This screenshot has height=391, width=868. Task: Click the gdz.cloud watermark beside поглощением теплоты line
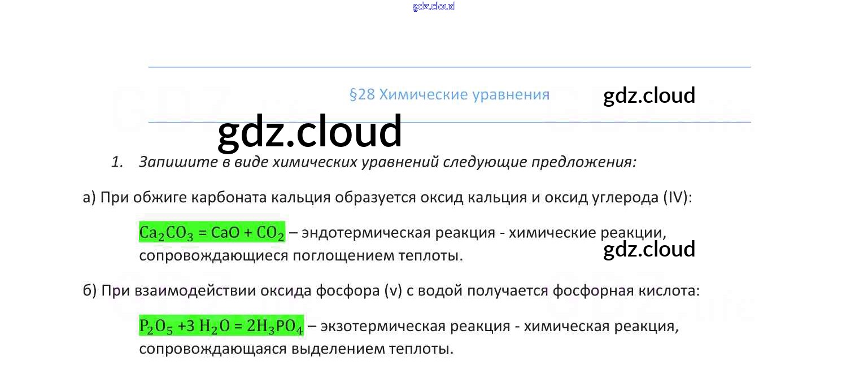(649, 249)
